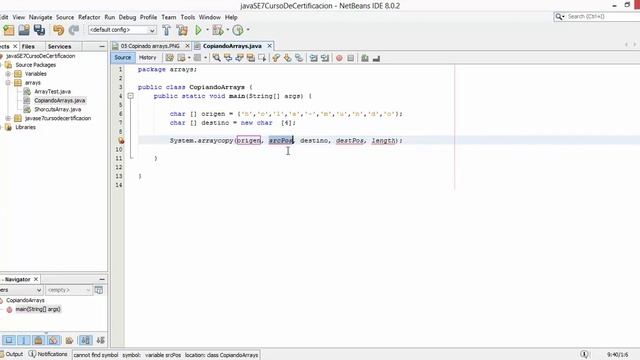Click the Next Bookmark icon

[x=288, y=58]
